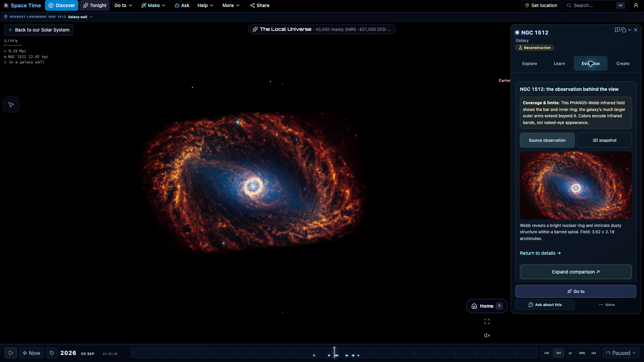The image size is (644, 362).
Task: Set timeline range to 1ky
Action: (594, 353)
